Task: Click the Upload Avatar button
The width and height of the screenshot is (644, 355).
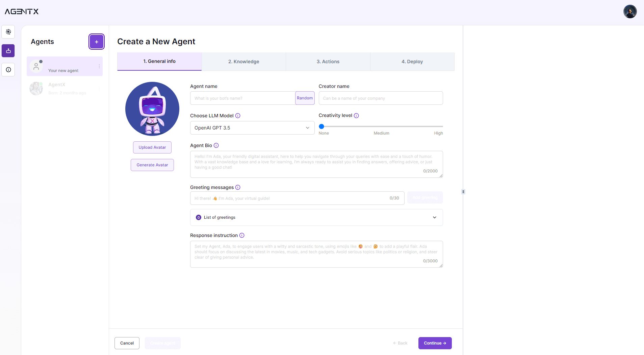Action: click(x=152, y=147)
